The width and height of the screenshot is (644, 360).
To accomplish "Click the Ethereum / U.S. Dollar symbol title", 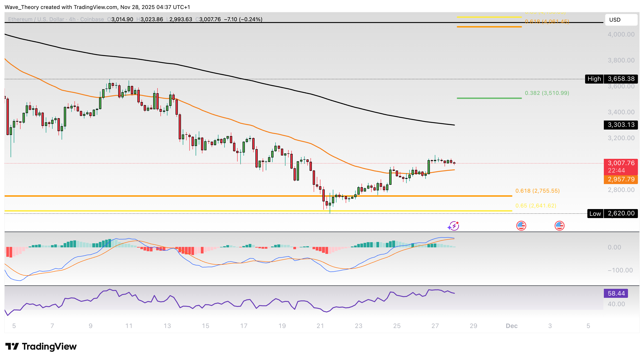I will [36, 19].
